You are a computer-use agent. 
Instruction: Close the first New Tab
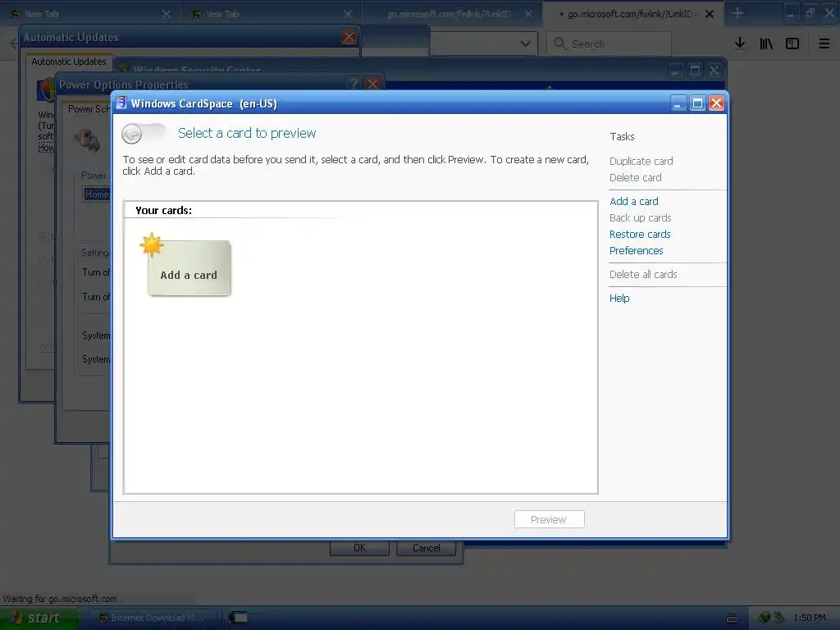coord(166,14)
